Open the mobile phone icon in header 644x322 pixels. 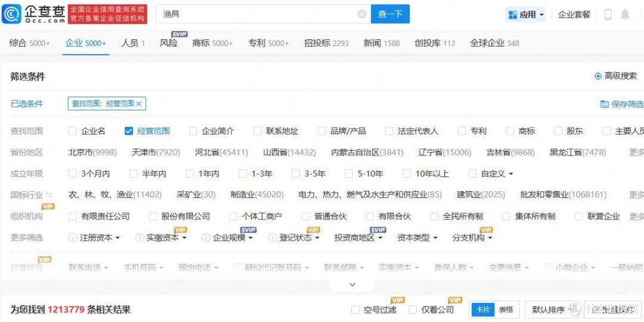tap(608, 15)
